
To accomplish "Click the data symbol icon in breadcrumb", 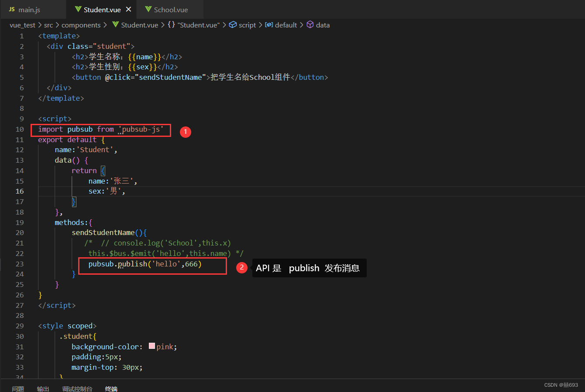I will click(310, 25).
